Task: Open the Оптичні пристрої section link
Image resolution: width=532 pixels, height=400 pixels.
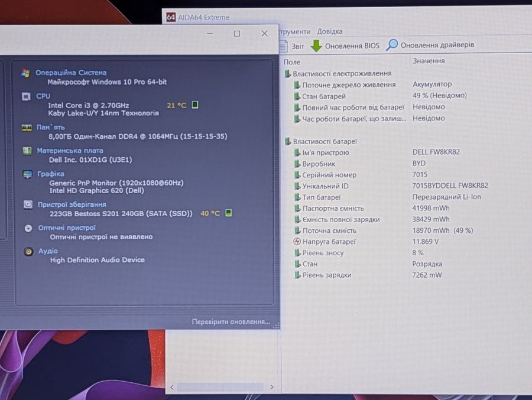Action: [67, 227]
